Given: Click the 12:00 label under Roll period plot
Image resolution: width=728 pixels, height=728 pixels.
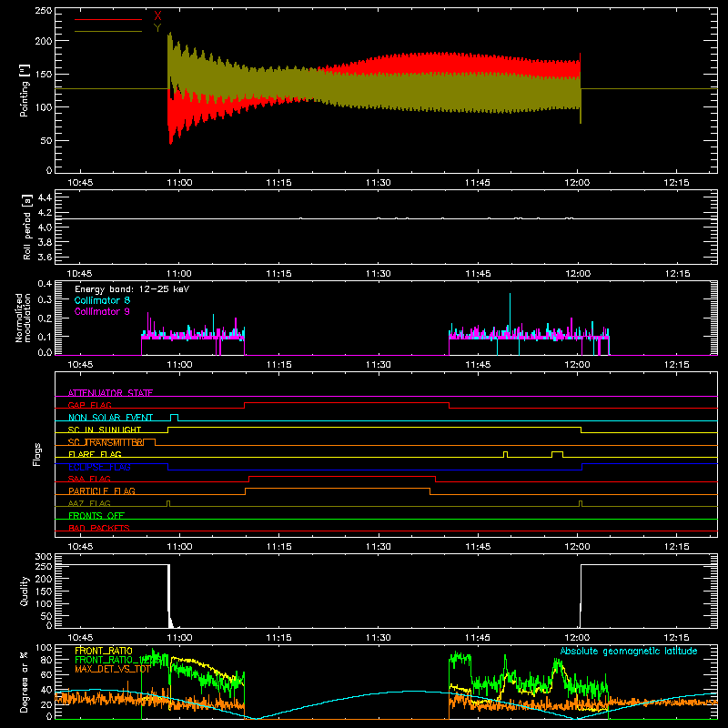Looking at the screenshot, I should tap(577, 274).
